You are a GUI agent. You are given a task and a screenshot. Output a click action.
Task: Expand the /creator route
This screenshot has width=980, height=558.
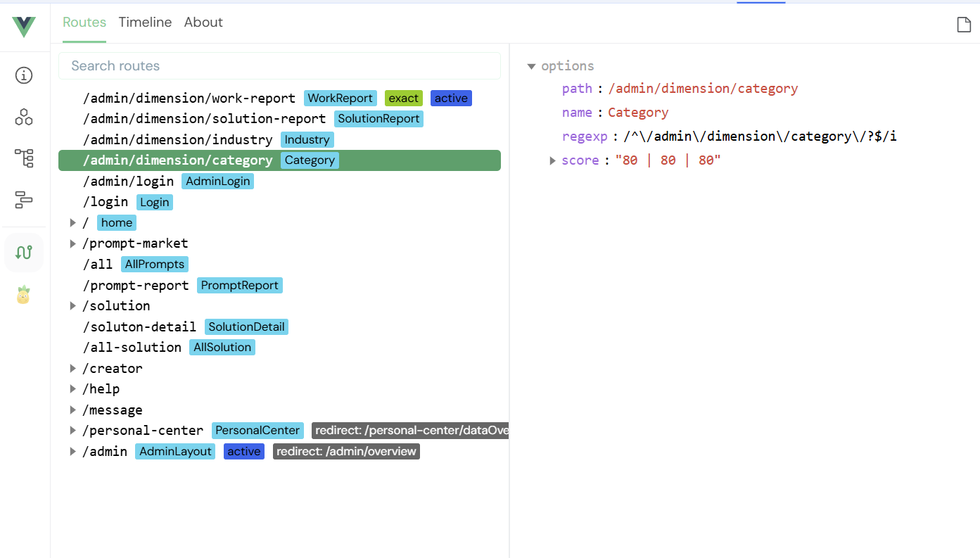coord(72,369)
